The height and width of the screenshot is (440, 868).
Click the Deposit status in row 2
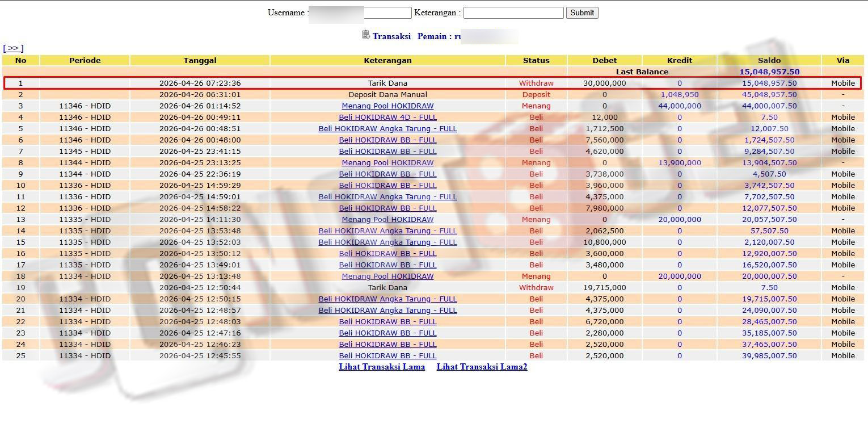tap(536, 95)
